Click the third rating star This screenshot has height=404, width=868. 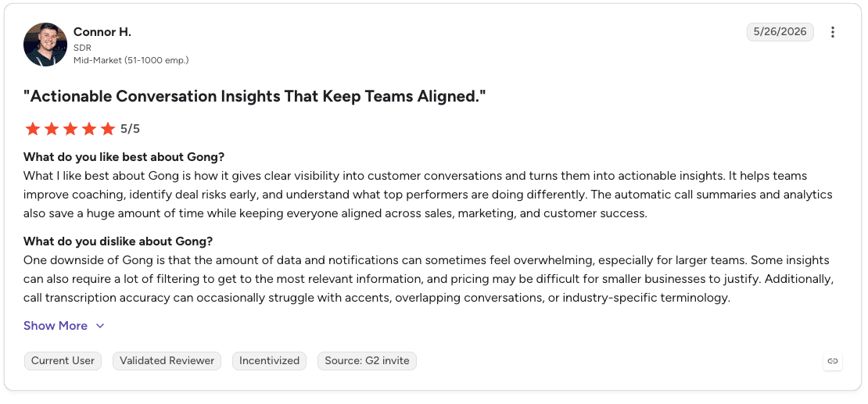pyautogui.click(x=70, y=129)
